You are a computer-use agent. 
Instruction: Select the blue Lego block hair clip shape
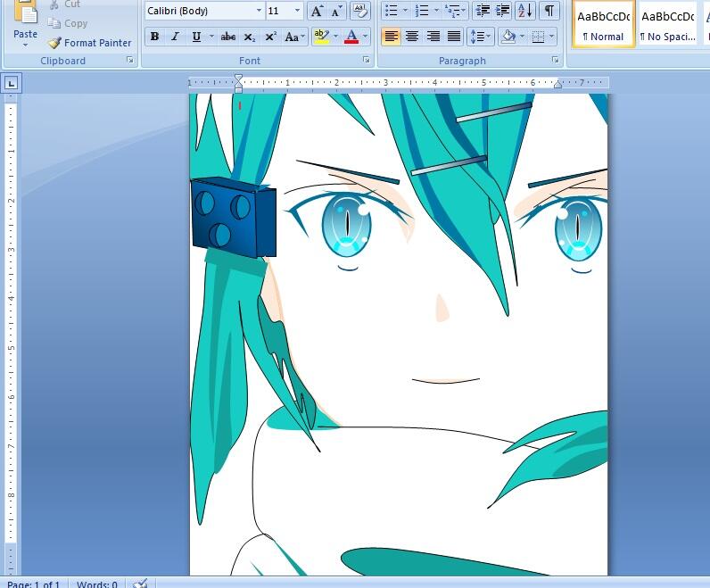pos(234,218)
